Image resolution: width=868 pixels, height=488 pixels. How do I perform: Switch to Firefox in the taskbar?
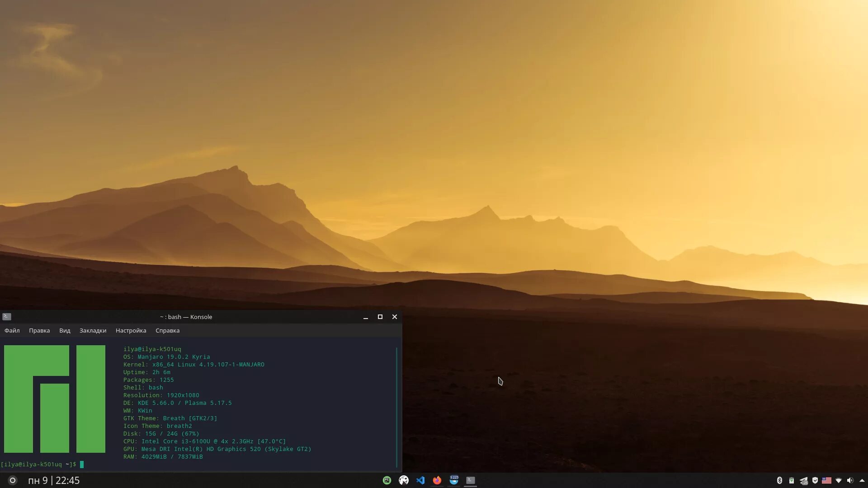tap(437, 480)
